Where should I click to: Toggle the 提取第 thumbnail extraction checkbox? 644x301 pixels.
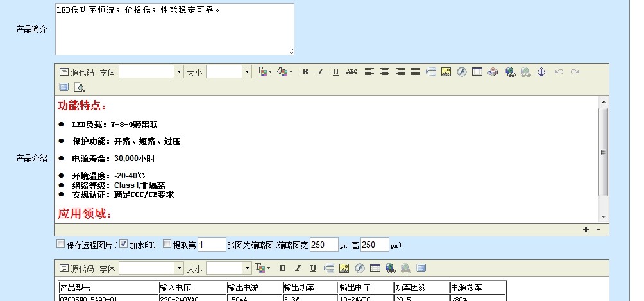167,244
